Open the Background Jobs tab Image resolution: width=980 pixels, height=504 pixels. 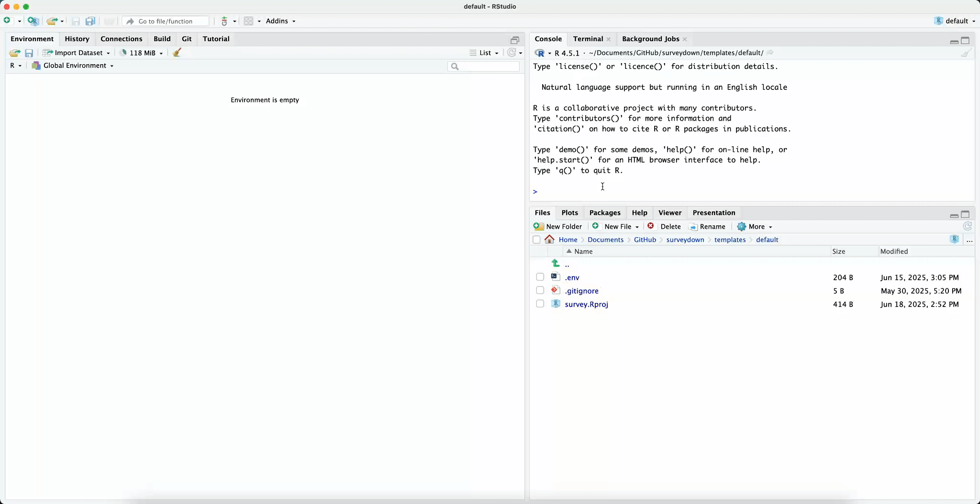(x=650, y=39)
